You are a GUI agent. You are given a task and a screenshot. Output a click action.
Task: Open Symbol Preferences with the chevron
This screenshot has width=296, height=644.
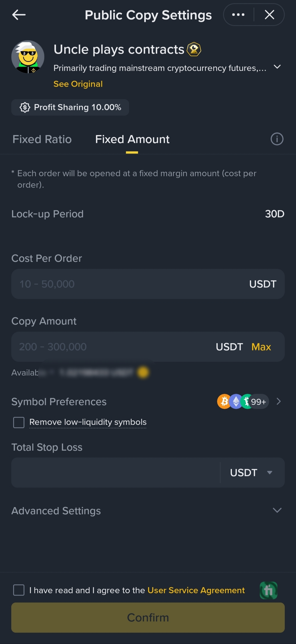click(279, 402)
